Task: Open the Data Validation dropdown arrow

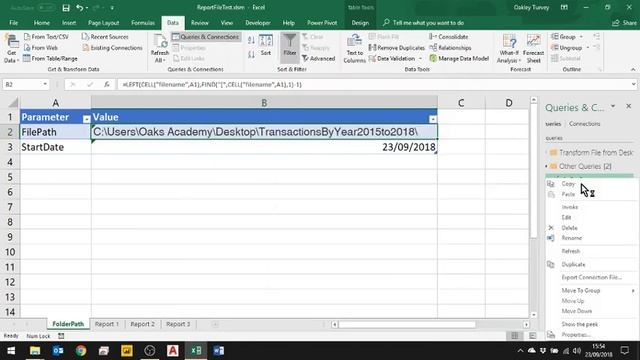Action: [420, 59]
